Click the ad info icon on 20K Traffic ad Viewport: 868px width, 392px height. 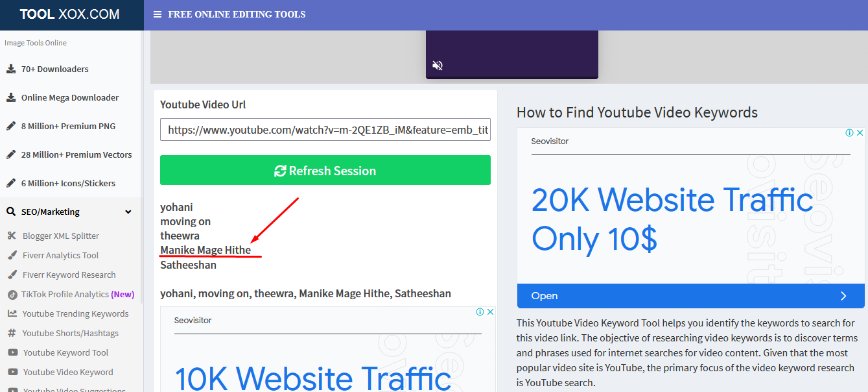pyautogui.click(x=849, y=132)
